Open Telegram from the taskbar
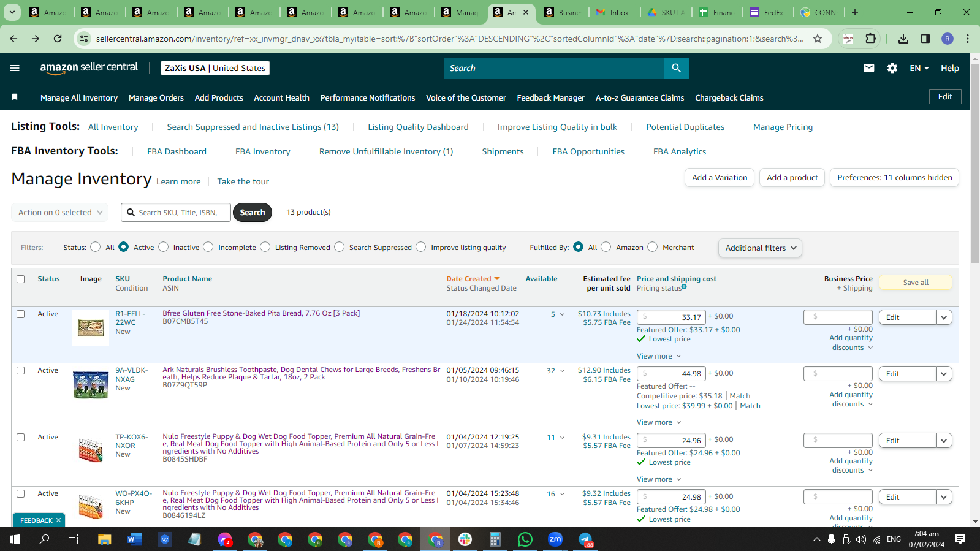 click(585, 539)
